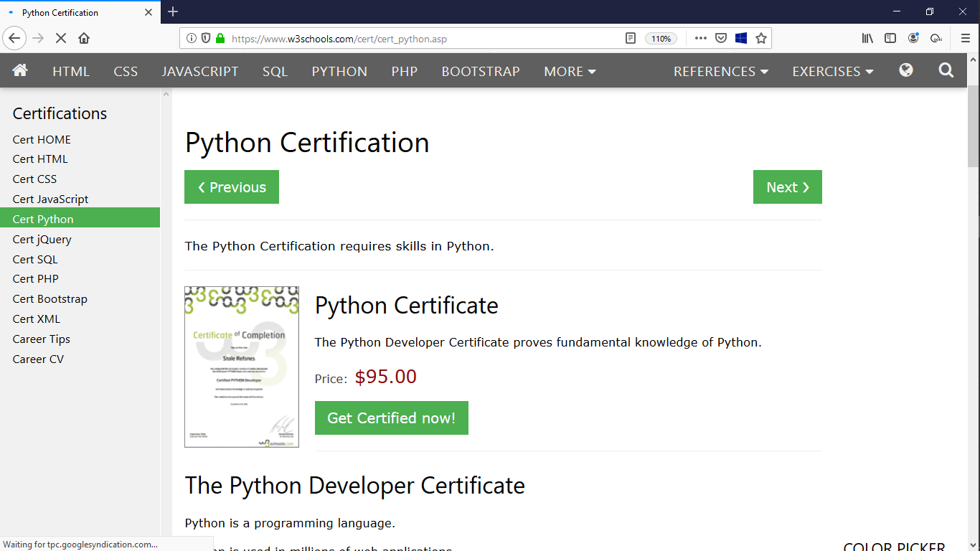Open the PYTHON tutorial in navbar
Screen dimensions: 980x551
tap(339, 71)
